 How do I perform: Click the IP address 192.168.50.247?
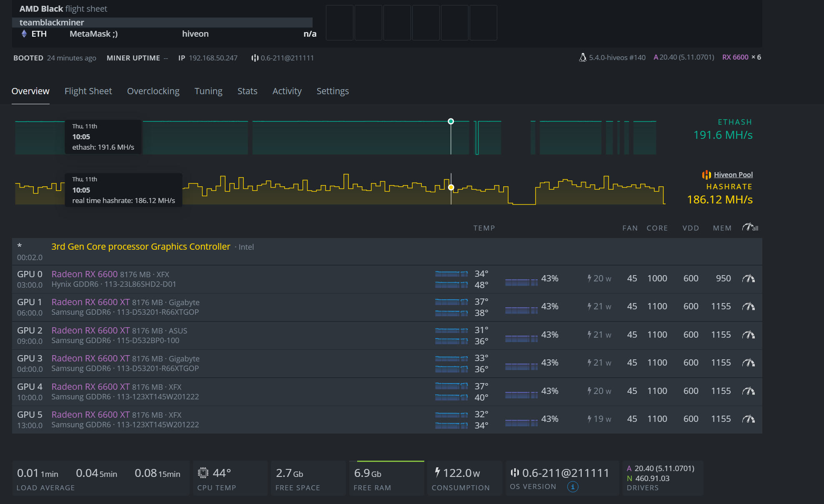click(x=213, y=58)
